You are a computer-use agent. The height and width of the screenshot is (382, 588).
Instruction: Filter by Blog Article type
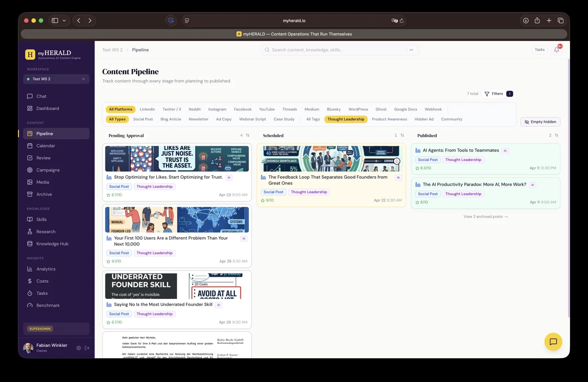pyautogui.click(x=171, y=119)
